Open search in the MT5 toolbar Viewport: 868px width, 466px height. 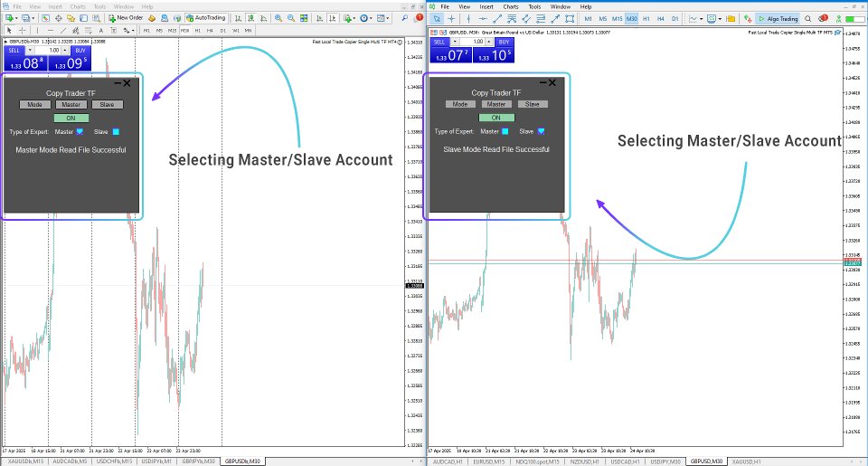pos(808,19)
